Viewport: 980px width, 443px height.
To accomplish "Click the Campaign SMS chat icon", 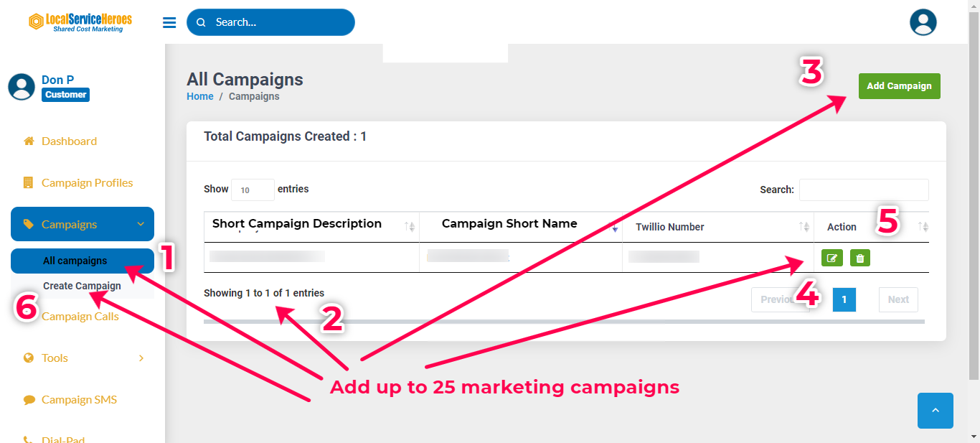I will (x=29, y=400).
